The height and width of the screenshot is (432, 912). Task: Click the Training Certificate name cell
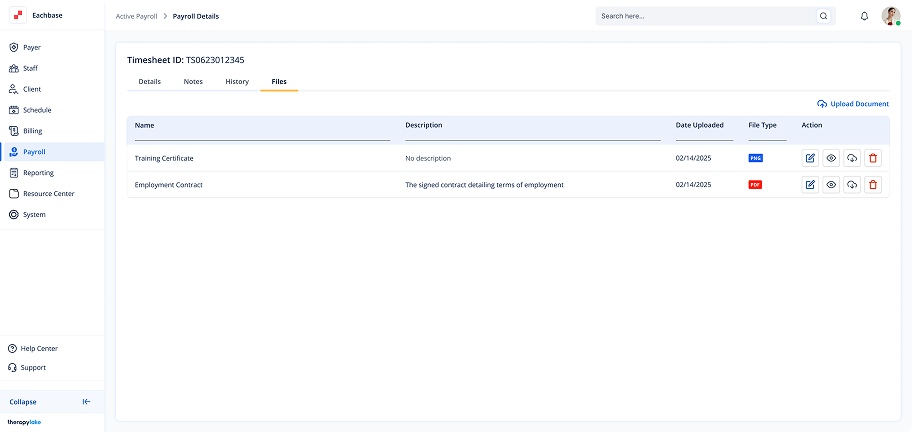[164, 158]
